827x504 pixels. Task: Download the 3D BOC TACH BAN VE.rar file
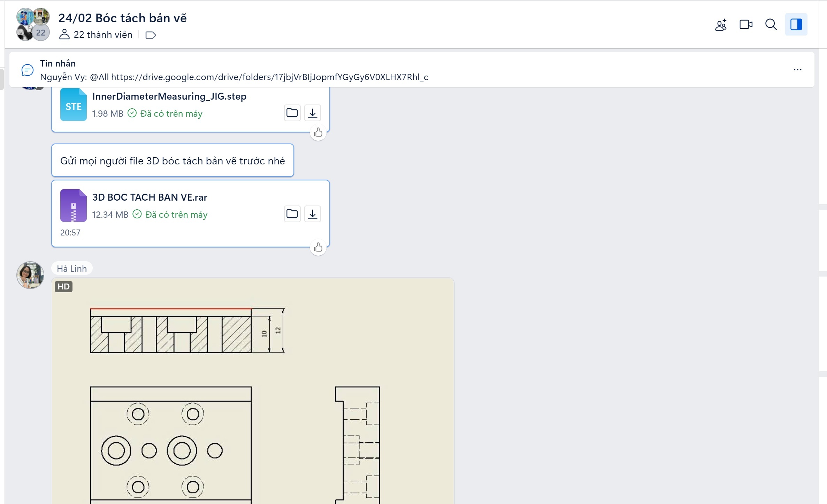pyautogui.click(x=313, y=214)
